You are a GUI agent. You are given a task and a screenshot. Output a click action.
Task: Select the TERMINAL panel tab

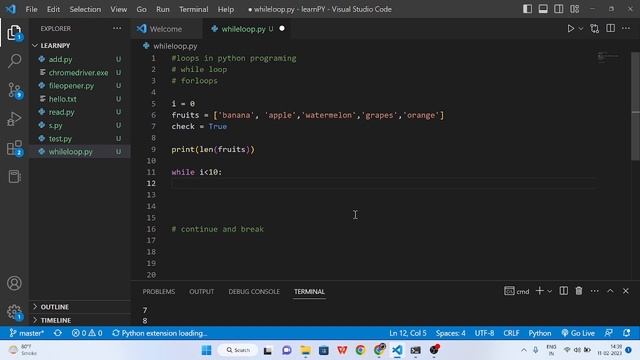309,291
